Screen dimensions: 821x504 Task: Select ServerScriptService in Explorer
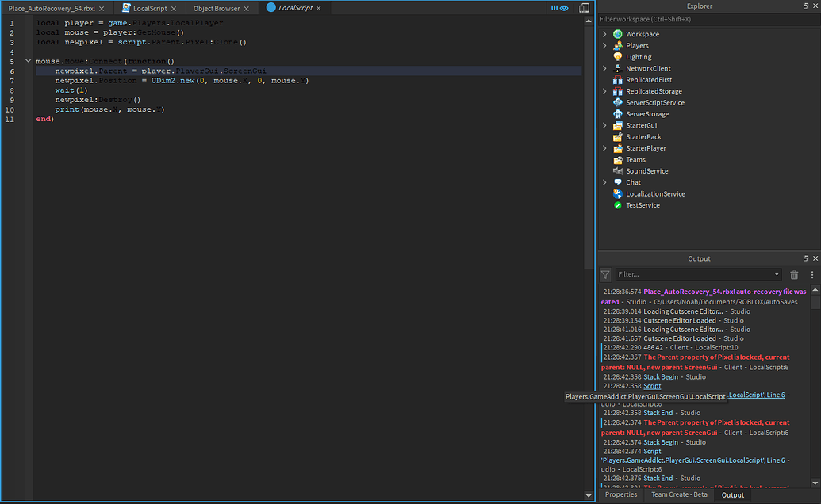coord(655,103)
